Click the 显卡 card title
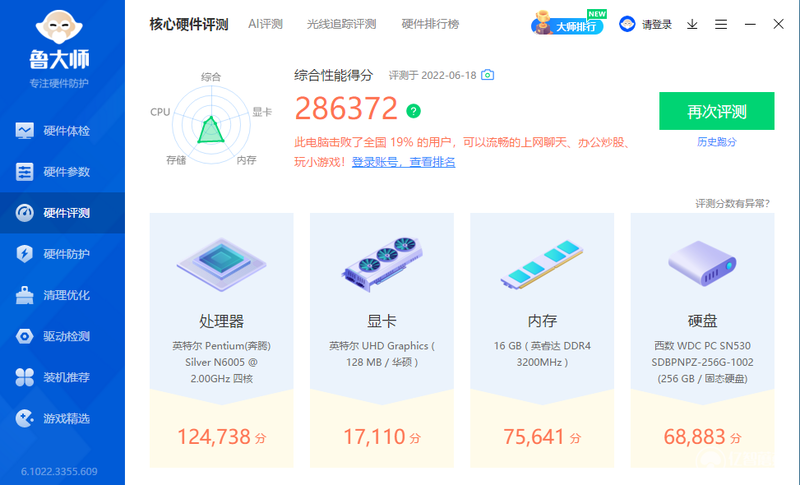Screen dimensions: 800x485 (382, 321)
